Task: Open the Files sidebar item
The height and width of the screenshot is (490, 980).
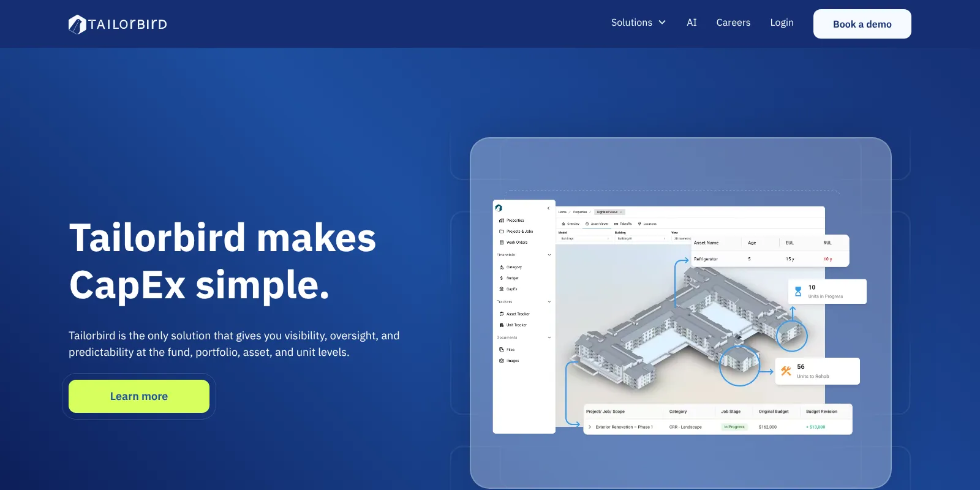Action: [507, 350]
